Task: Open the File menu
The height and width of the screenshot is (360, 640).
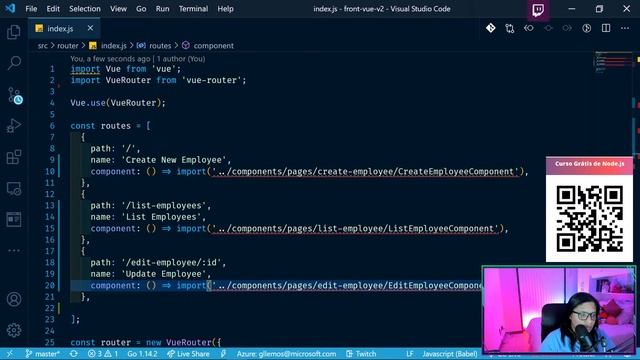Action: 31,9
